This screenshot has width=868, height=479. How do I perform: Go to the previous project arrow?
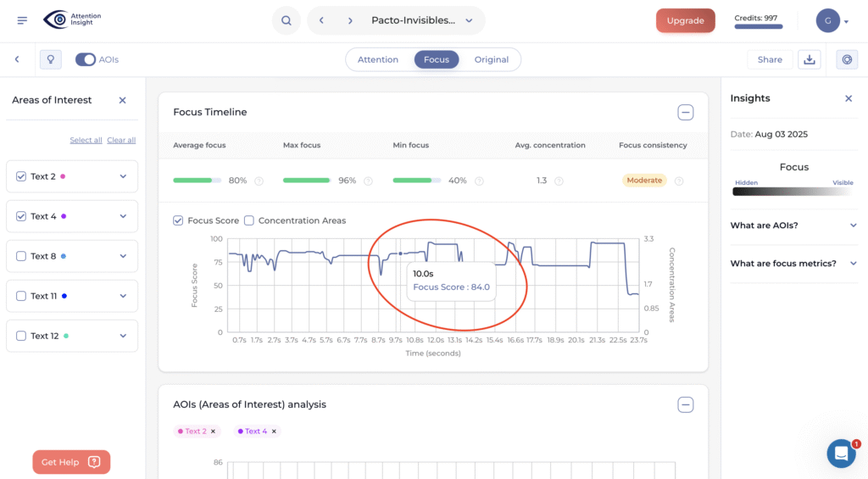click(x=321, y=20)
